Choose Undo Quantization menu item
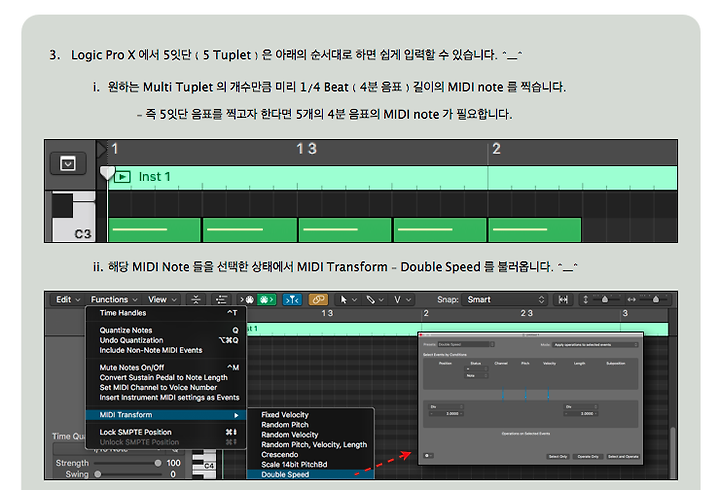This screenshot has height=490, width=720. (166, 340)
